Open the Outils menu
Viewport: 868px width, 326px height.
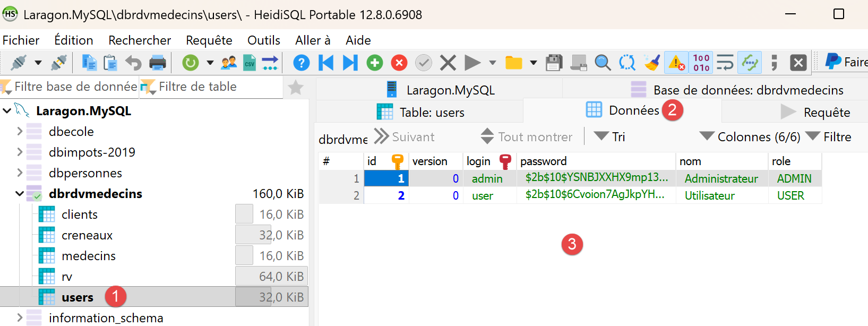[264, 40]
